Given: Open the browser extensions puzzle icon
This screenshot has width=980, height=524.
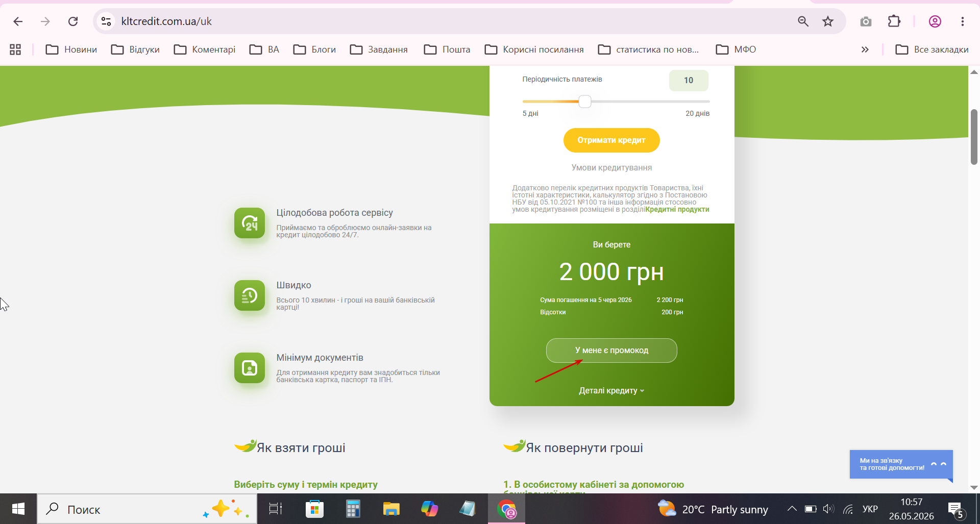Looking at the screenshot, I should coord(894,21).
